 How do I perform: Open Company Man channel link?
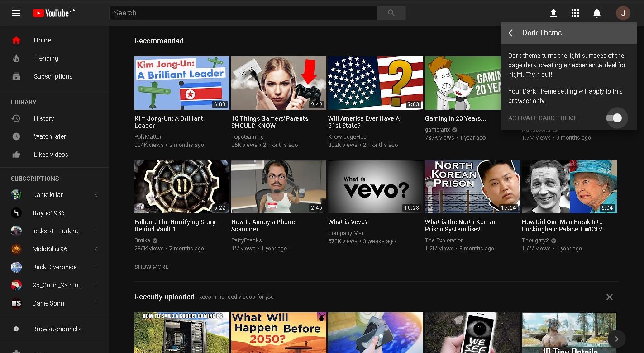click(346, 233)
